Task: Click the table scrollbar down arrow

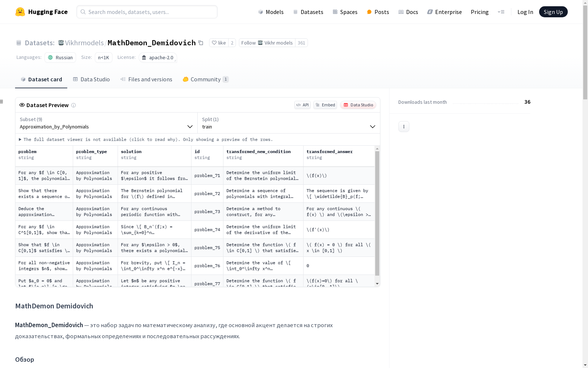Action: tap(377, 284)
